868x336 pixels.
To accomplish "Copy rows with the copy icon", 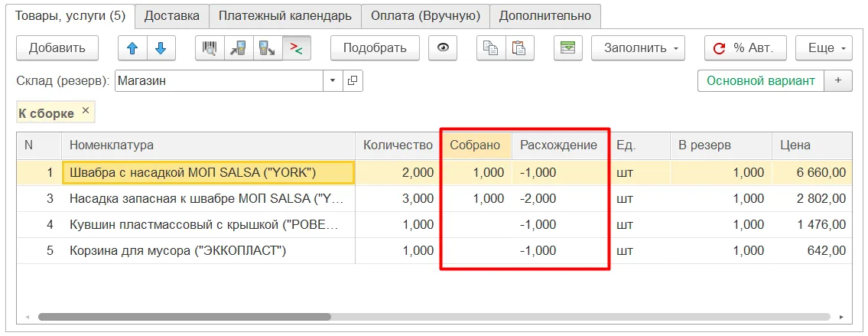I will (x=490, y=48).
